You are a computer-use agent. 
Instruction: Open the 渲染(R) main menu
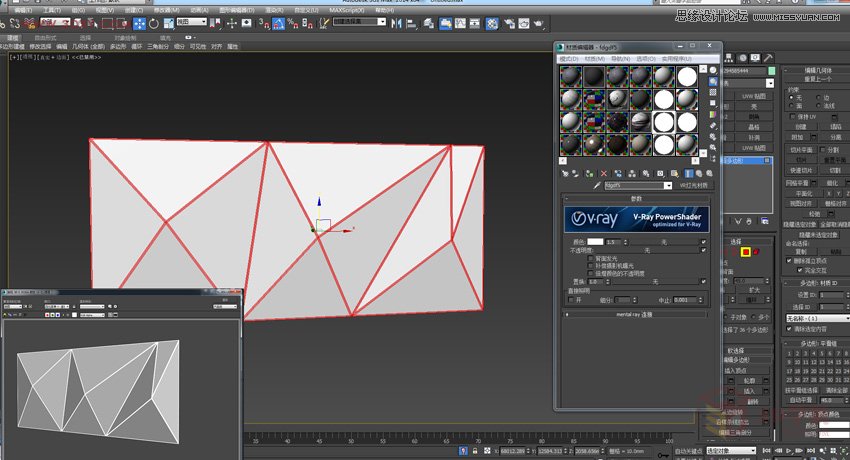pos(273,10)
